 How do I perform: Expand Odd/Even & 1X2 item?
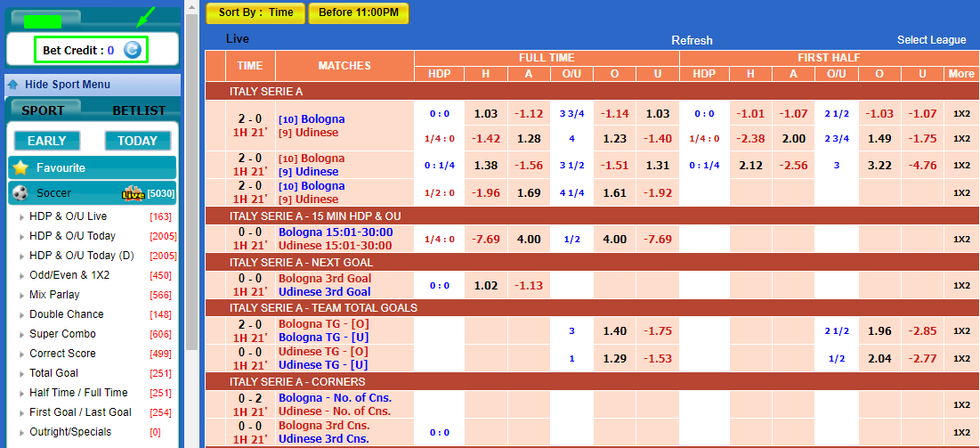(x=69, y=274)
